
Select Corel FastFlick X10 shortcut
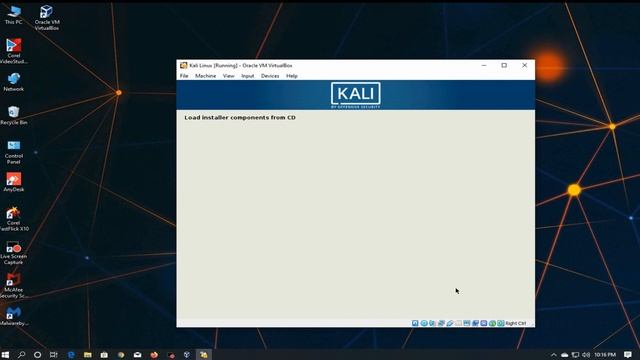pyautogui.click(x=13, y=219)
